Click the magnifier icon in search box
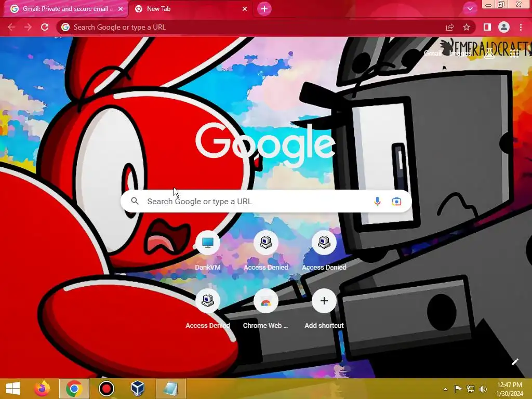 tap(135, 201)
